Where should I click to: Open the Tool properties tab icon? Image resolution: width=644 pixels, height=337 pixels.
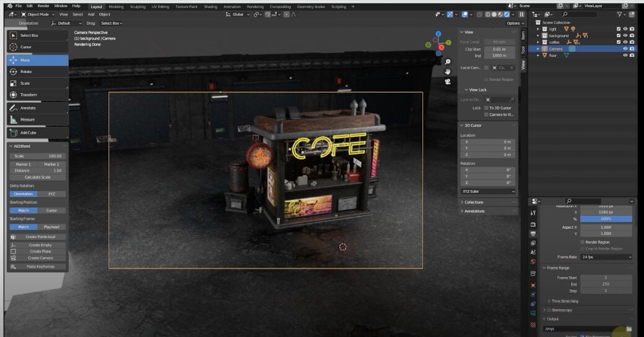tap(533, 213)
